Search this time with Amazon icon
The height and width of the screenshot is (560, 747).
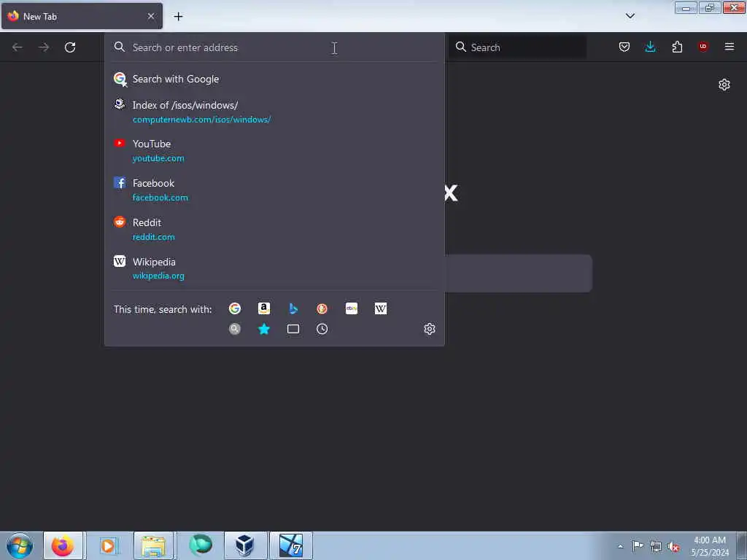point(264,308)
